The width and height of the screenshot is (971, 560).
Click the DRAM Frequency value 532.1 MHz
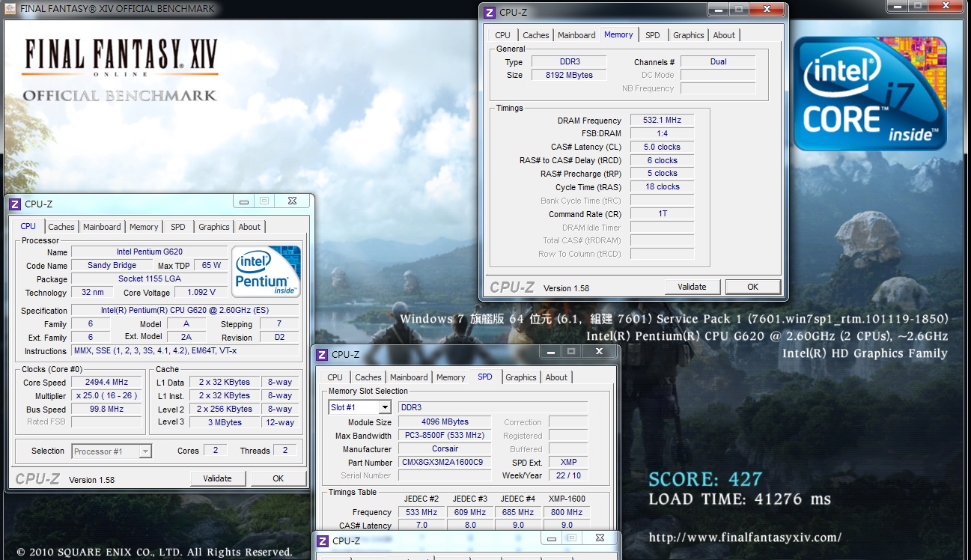(662, 121)
